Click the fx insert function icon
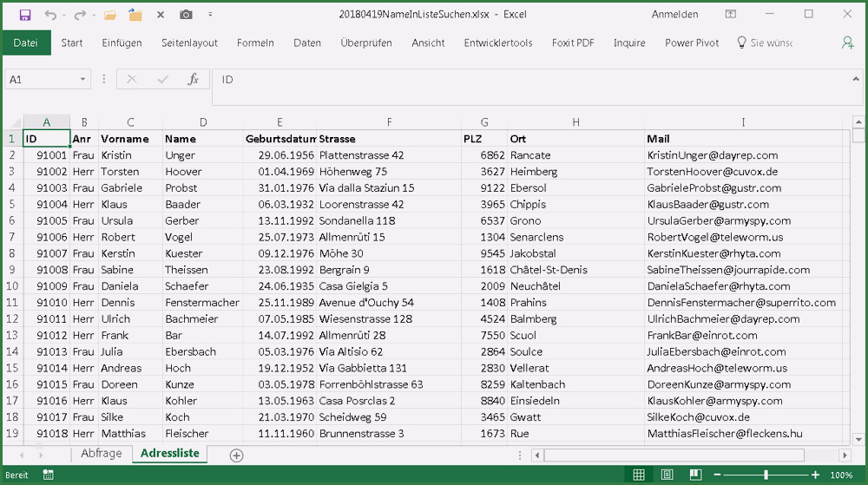Viewport: 868px width, 485px height. [193, 79]
